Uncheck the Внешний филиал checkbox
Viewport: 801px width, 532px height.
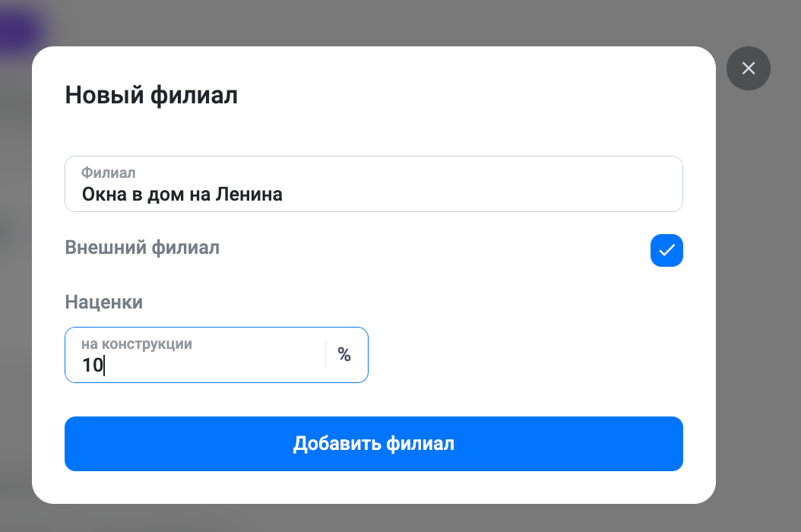click(666, 250)
